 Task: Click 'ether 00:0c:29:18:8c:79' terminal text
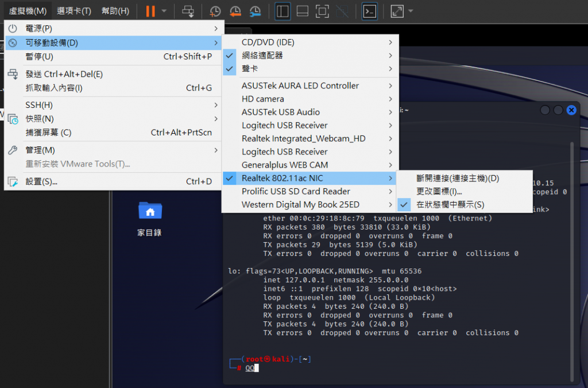pyautogui.click(x=314, y=218)
